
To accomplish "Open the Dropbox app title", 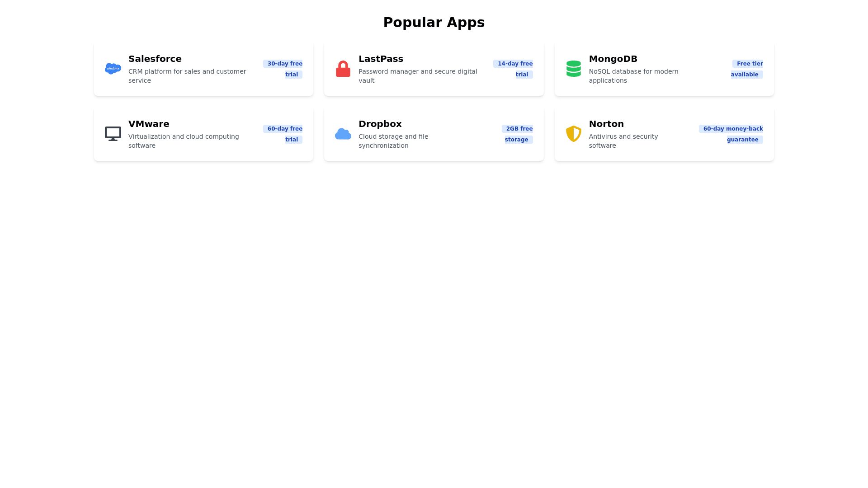I will click(x=380, y=124).
